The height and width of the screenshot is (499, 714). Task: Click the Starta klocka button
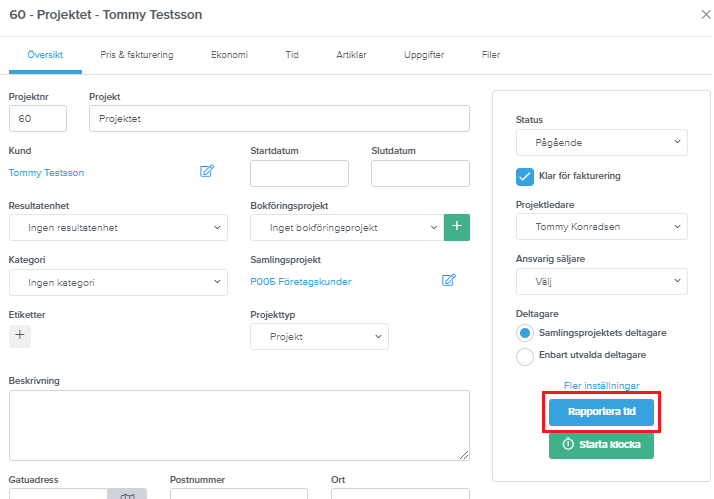(x=601, y=445)
